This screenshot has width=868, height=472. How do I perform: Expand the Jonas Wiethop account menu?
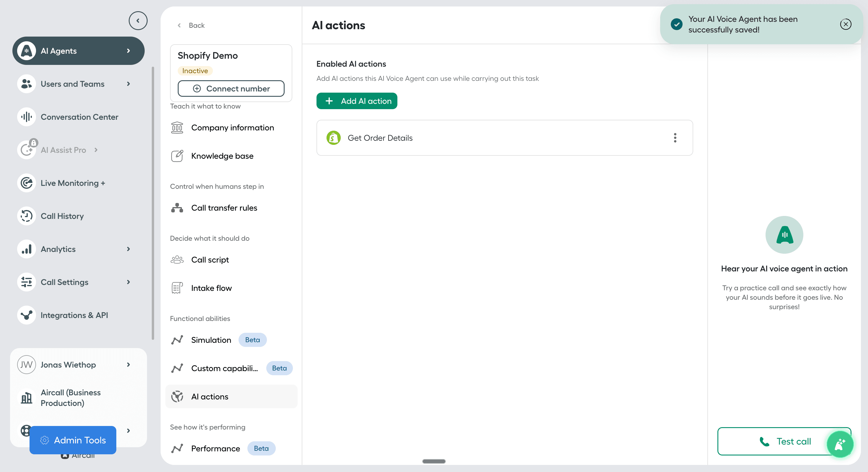click(128, 365)
